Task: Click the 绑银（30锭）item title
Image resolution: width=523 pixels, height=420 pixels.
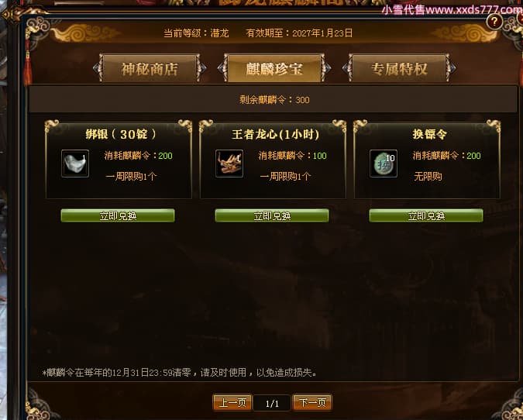Action: coord(120,134)
